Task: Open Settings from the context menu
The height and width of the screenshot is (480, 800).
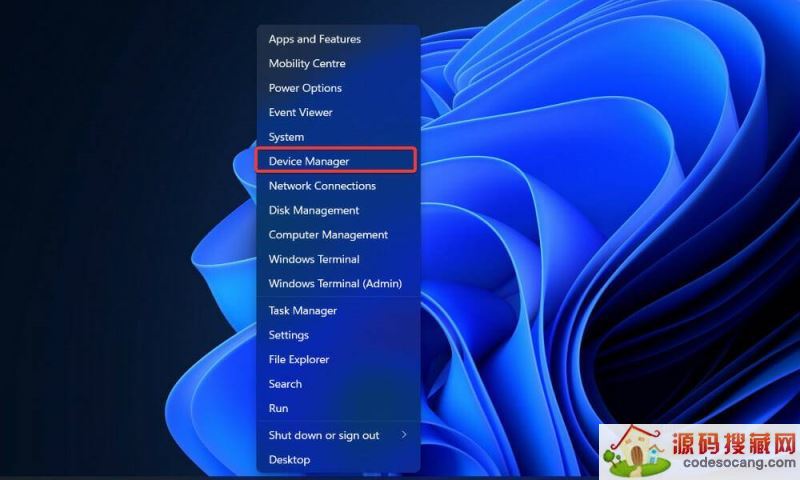Action: click(x=289, y=335)
